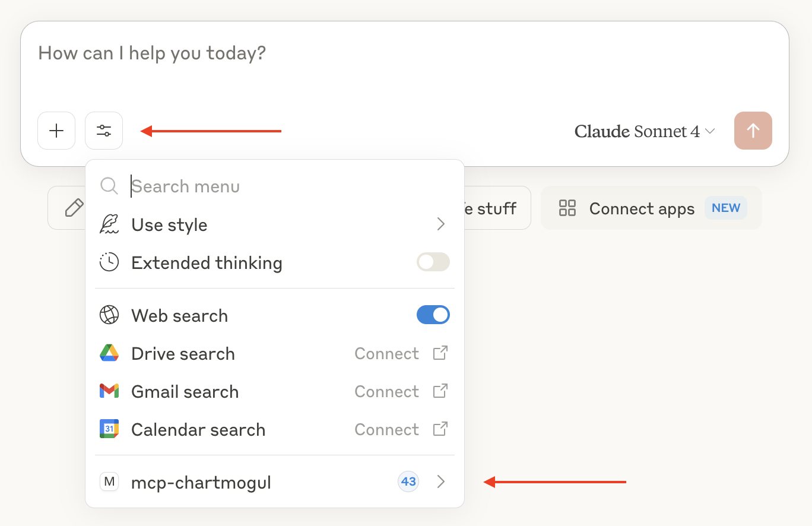Connect Gmail search
Image resolution: width=812 pixels, height=526 pixels.
pyautogui.click(x=386, y=392)
